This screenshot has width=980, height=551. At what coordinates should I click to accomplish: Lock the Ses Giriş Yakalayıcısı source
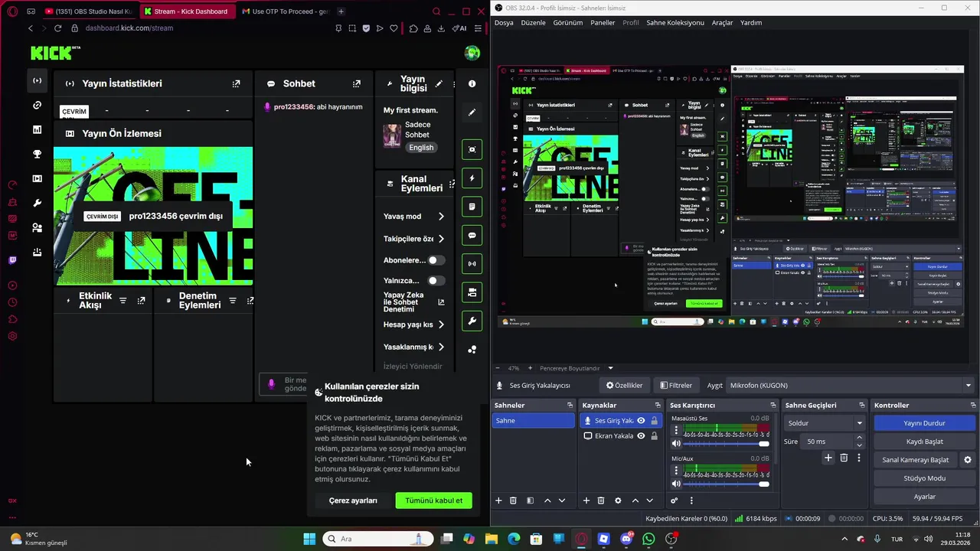654,420
